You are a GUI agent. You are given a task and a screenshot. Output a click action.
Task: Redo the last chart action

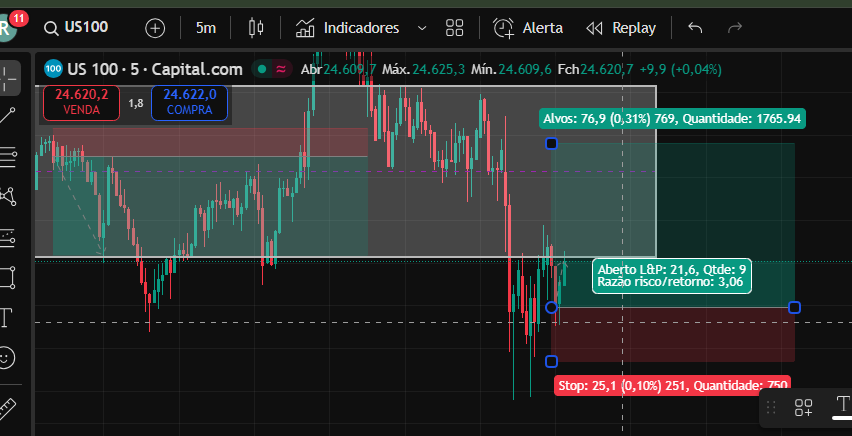[735, 28]
